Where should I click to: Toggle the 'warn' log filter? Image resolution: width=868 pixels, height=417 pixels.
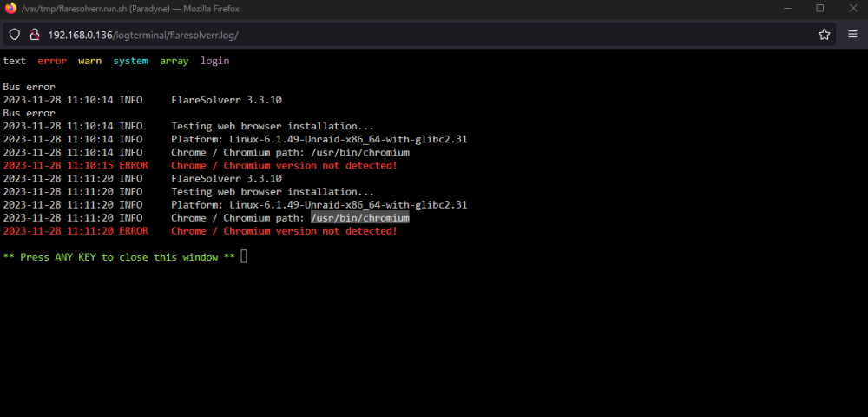pyautogui.click(x=89, y=61)
